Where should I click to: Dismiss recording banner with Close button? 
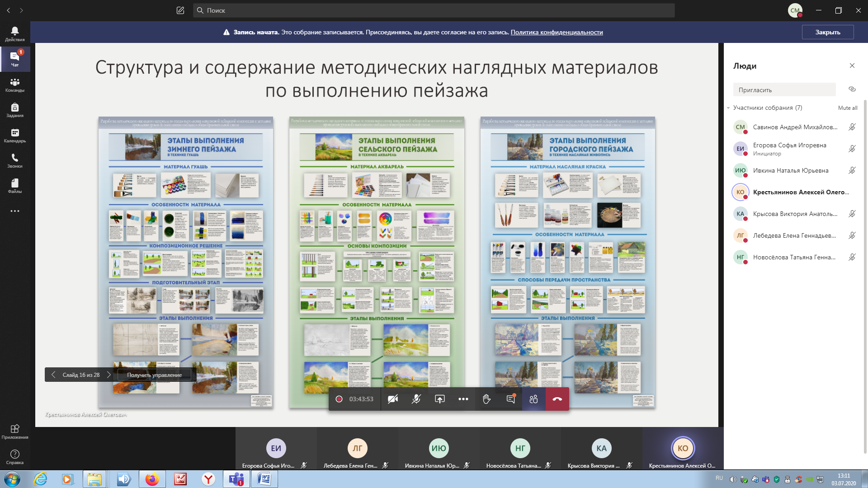point(827,32)
